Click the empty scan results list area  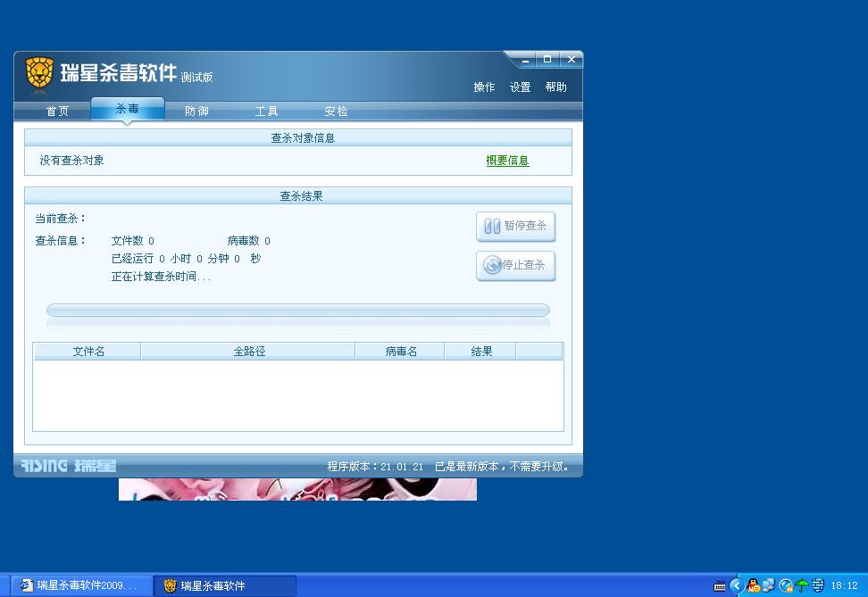coord(298,395)
